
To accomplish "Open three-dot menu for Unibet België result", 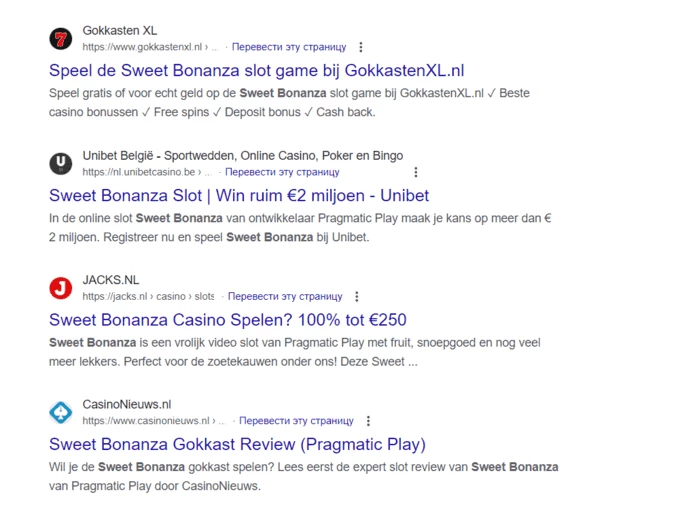I will [416, 172].
